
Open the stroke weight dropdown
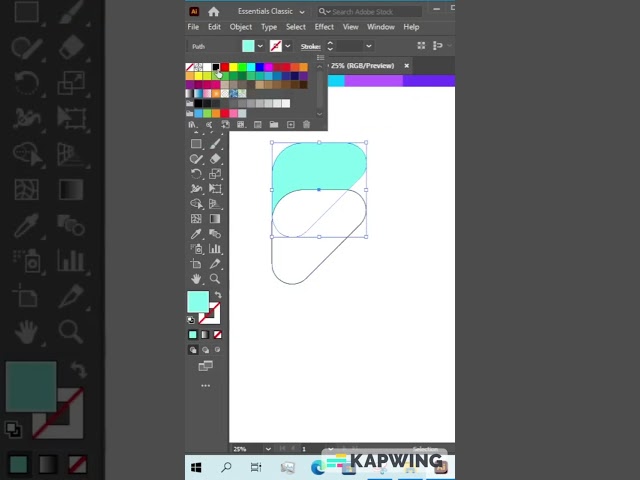[369, 46]
